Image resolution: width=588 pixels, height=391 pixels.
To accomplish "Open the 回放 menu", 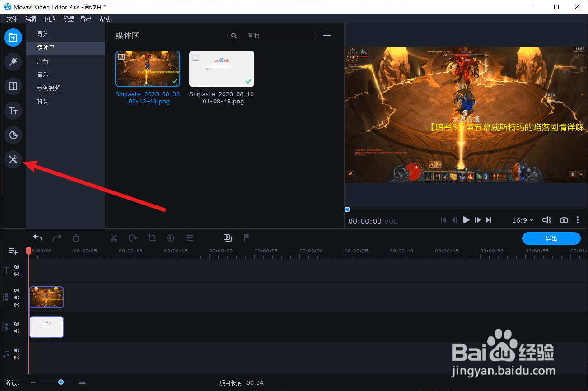I will click(50, 19).
